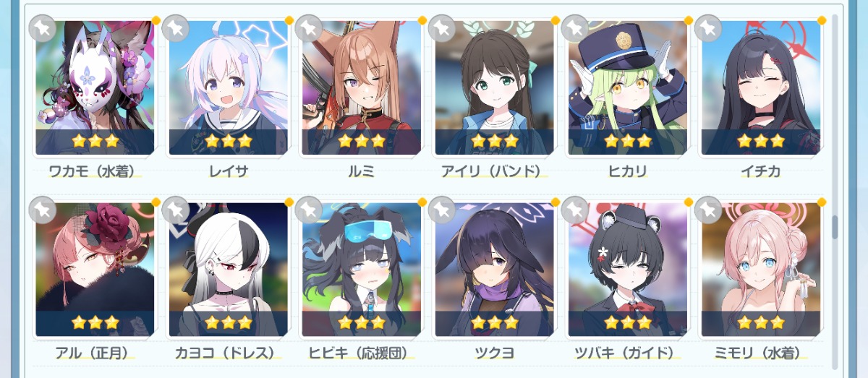Viewport: 868px width, 378px height.
Task: Click the ルミ name label
Action: (x=361, y=171)
